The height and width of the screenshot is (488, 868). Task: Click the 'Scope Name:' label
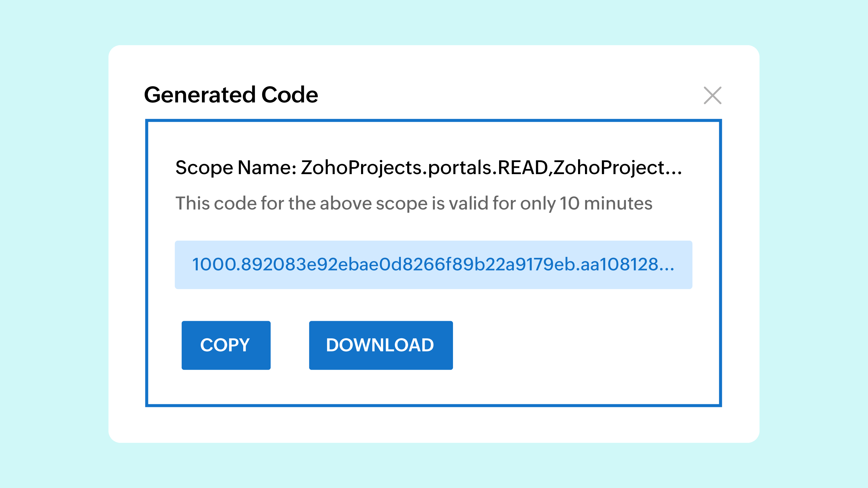(236, 167)
